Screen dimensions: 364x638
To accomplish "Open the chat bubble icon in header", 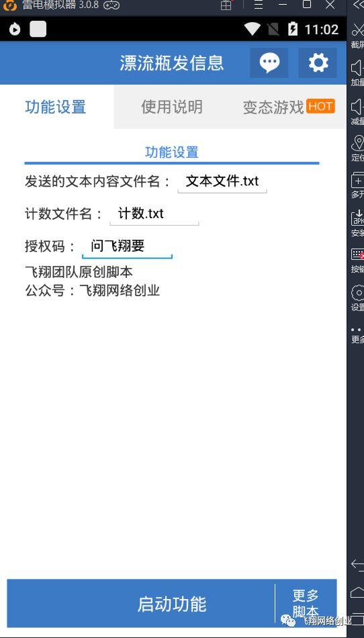I will point(269,62).
